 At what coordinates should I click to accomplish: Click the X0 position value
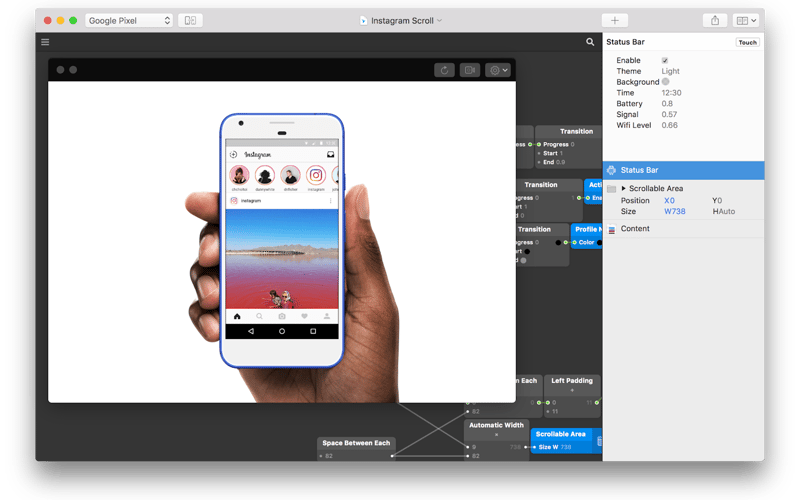pyautogui.click(x=669, y=201)
